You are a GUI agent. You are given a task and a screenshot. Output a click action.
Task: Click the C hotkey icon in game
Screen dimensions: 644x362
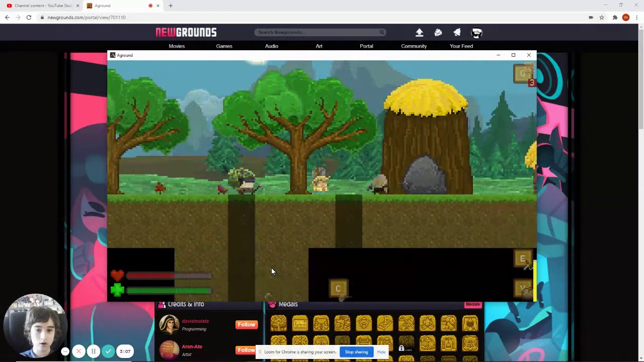(x=338, y=289)
